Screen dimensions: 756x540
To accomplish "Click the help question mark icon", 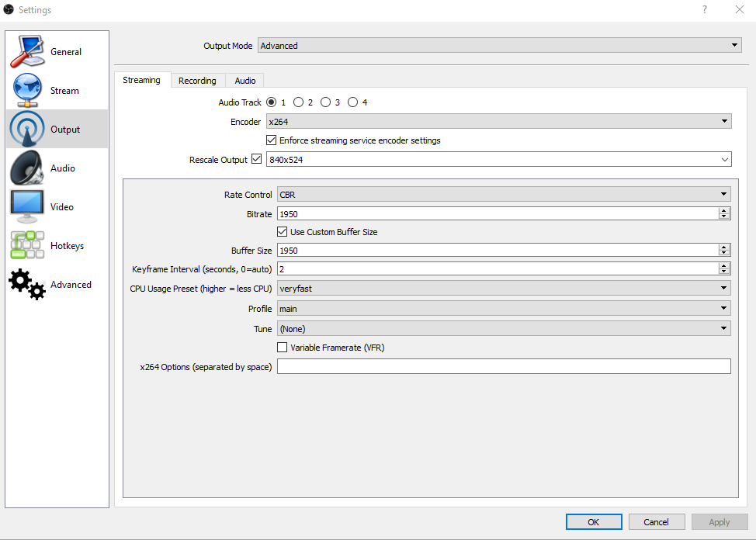I will coord(705,9).
